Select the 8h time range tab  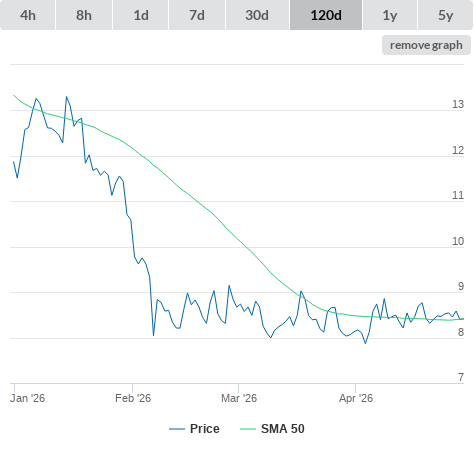click(84, 15)
